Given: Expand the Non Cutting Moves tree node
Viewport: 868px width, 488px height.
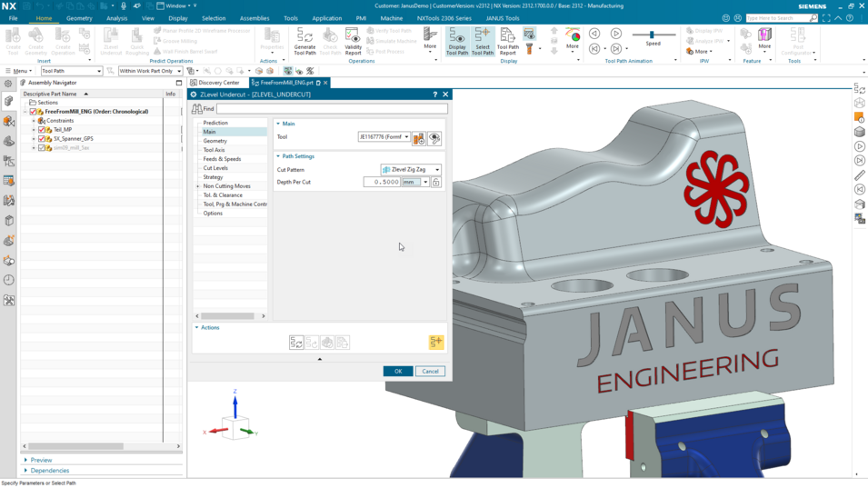Looking at the screenshot, I should point(198,186).
